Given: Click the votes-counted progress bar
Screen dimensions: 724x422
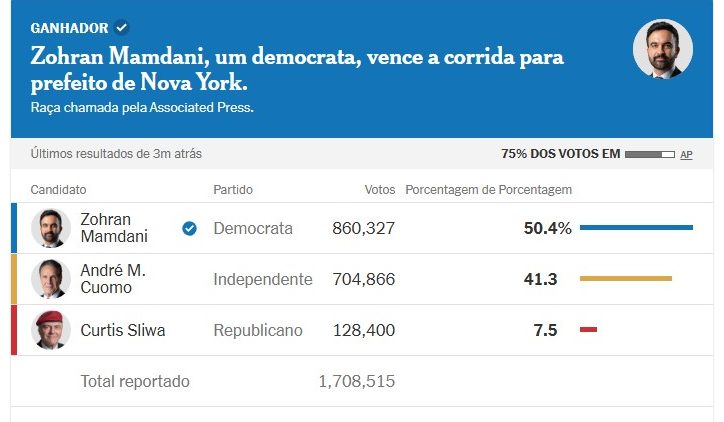Looking at the screenshot, I should pyautogui.click(x=649, y=155).
